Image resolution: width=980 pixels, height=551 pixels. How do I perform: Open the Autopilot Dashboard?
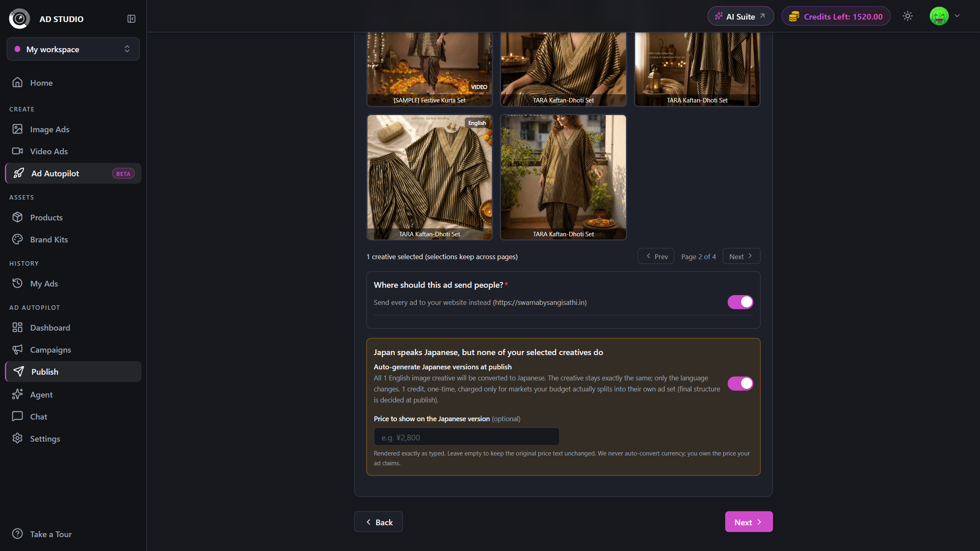[x=73, y=327]
